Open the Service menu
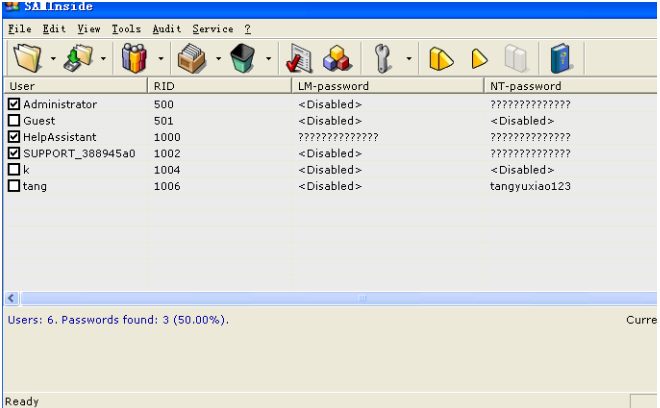Viewport: 660px width, 408px height. (213, 29)
